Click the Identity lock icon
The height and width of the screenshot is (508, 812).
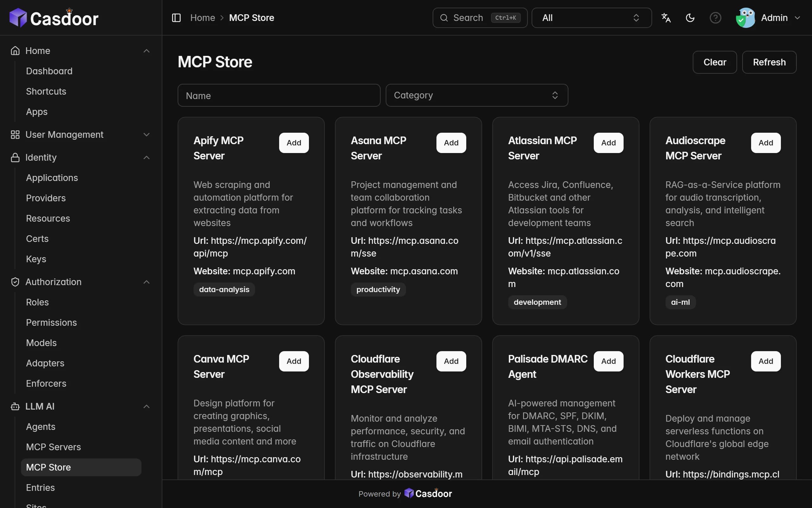click(x=15, y=157)
